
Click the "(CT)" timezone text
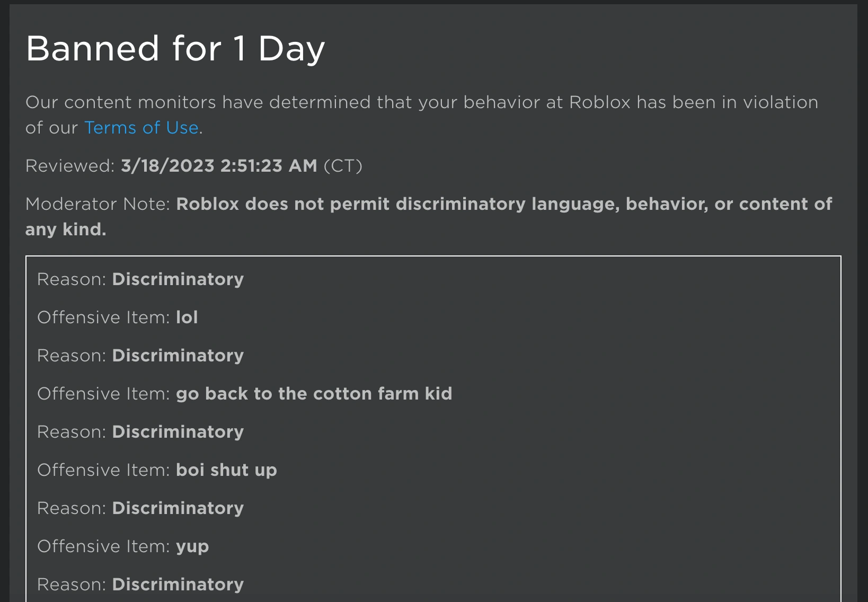pos(343,166)
